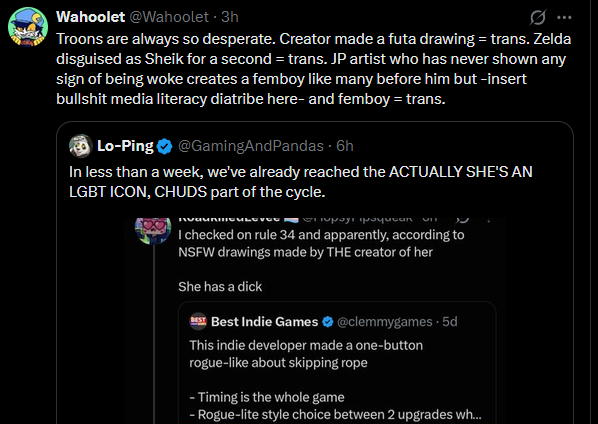Click the Grok slash icon on Wahoolet's post
The image size is (598, 424).
click(x=538, y=17)
